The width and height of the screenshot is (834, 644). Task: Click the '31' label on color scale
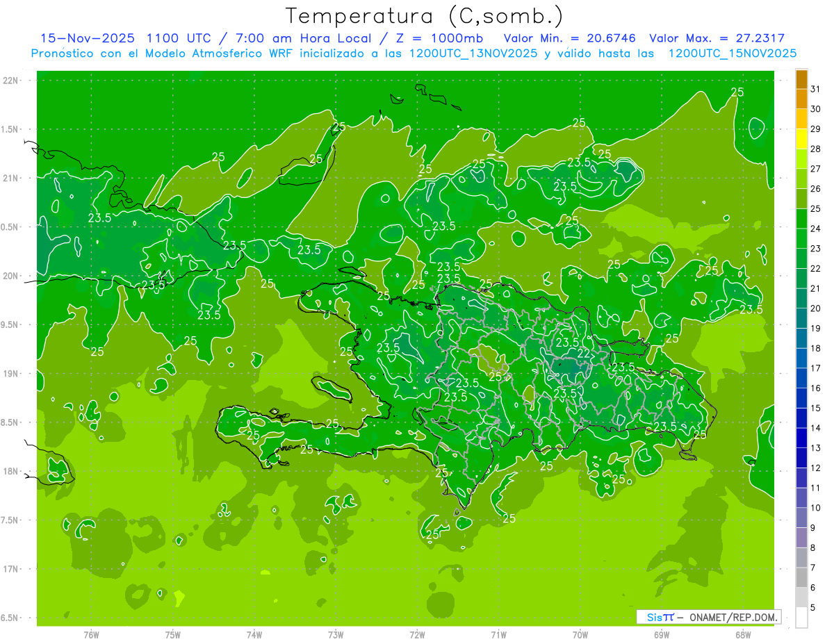point(816,89)
